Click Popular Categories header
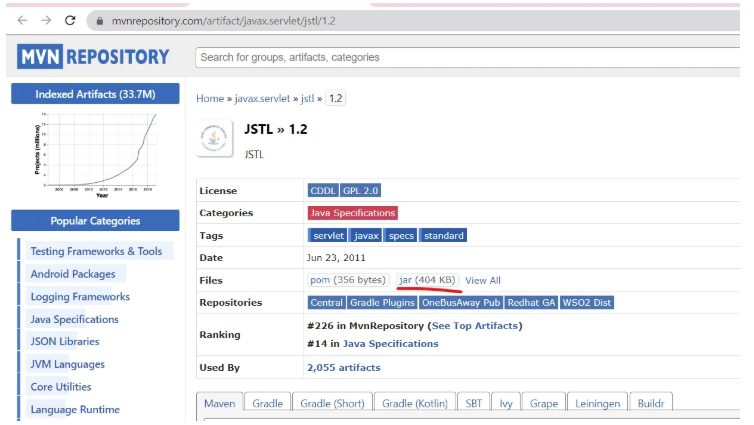754x425 pixels. pyautogui.click(x=95, y=221)
